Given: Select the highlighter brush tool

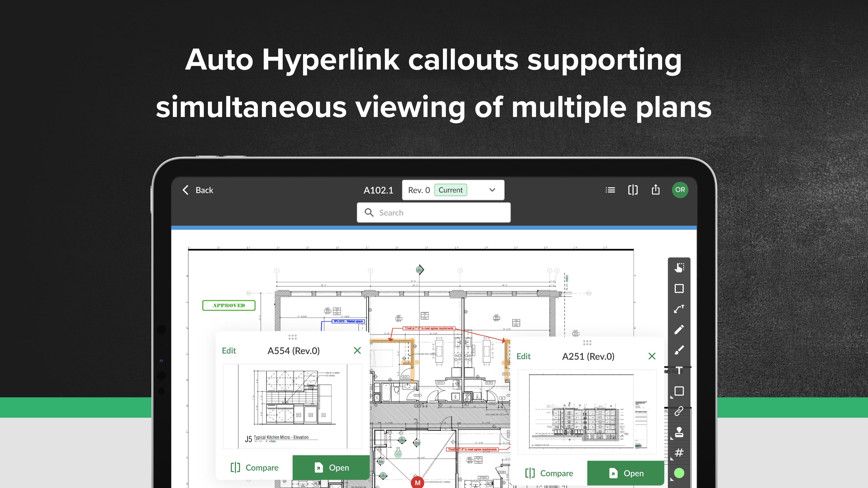Looking at the screenshot, I should (679, 350).
